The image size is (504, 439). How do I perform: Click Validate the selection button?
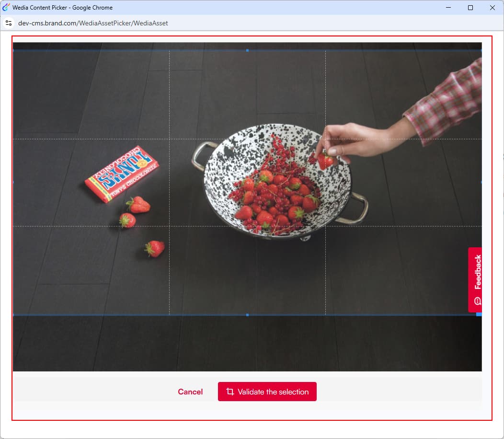267,392
